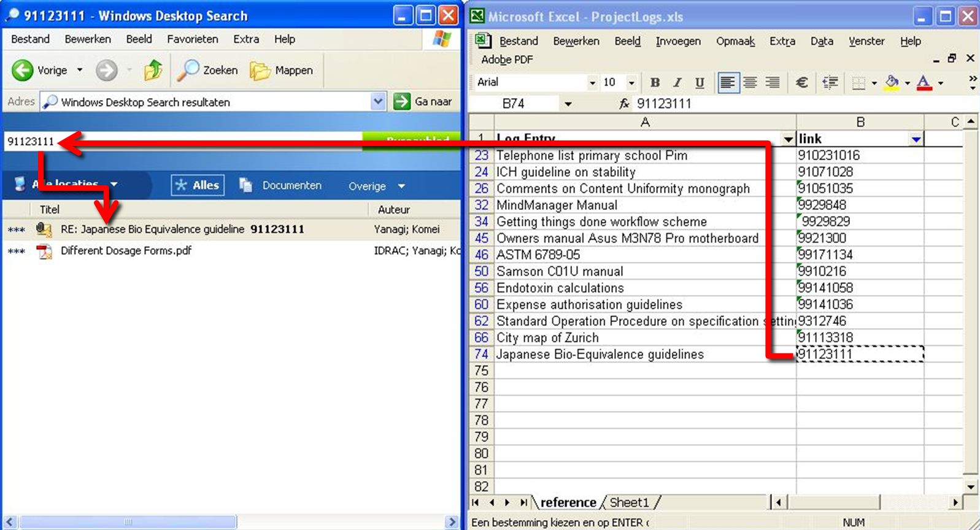Open the Overige filter dropdown

point(376,186)
